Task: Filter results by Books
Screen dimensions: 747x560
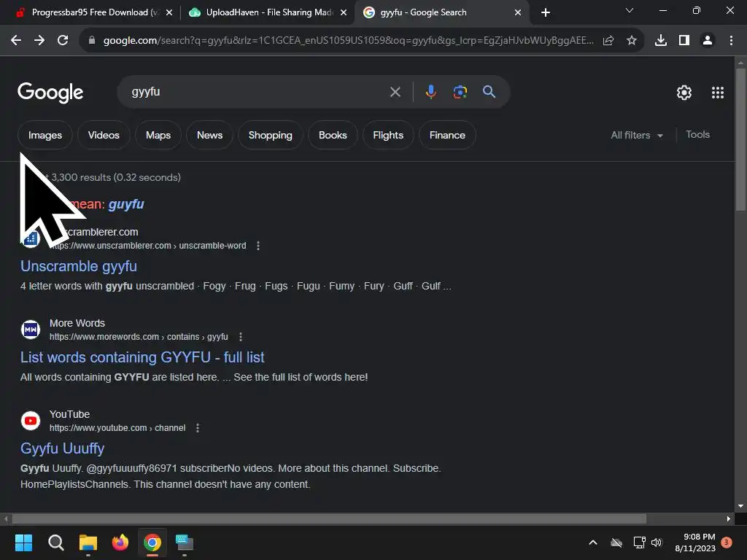Action: click(x=333, y=135)
